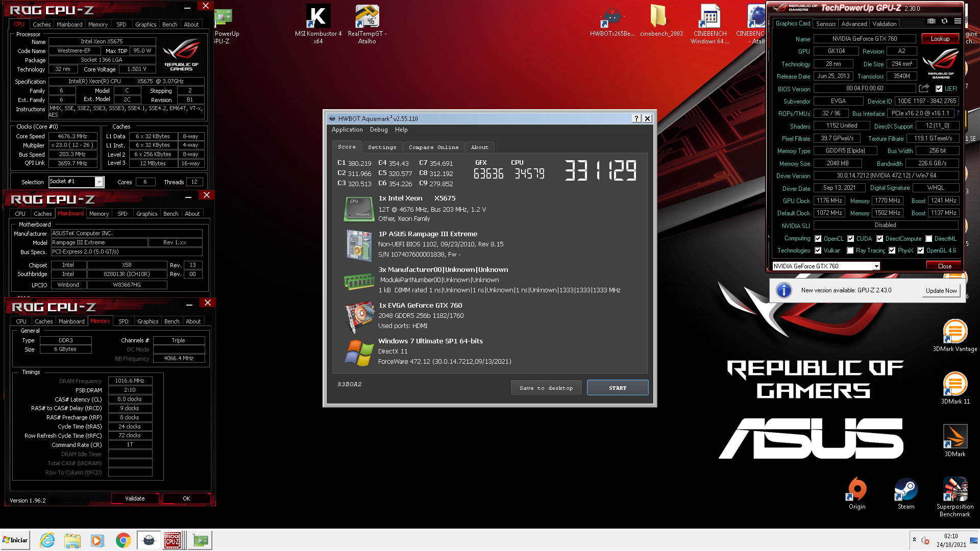Open Origin from the desktop

(x=857, y=493)
